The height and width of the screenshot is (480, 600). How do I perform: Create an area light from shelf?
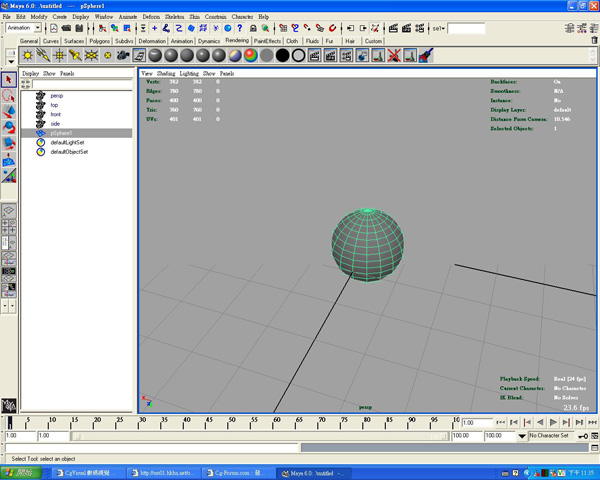pos(91,56)
